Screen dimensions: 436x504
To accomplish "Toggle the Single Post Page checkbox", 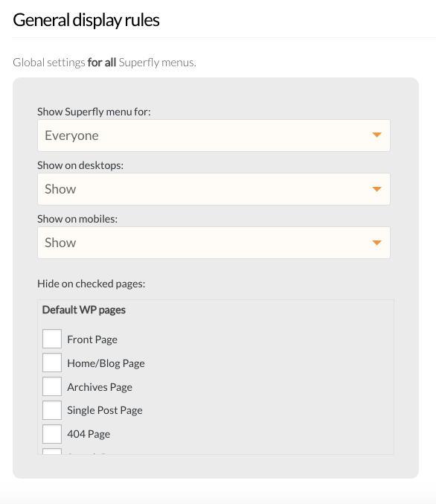I will pos(52,409).
